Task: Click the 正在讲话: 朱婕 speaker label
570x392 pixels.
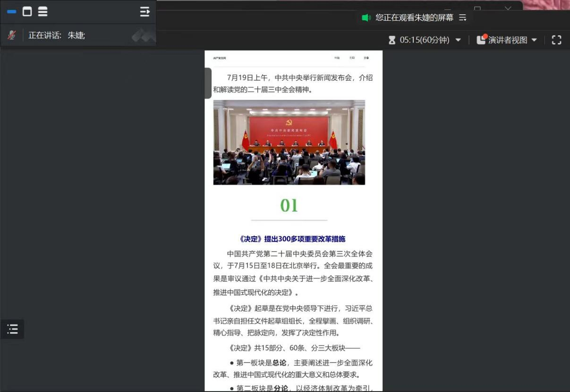Action: click(x=57, y=35)
